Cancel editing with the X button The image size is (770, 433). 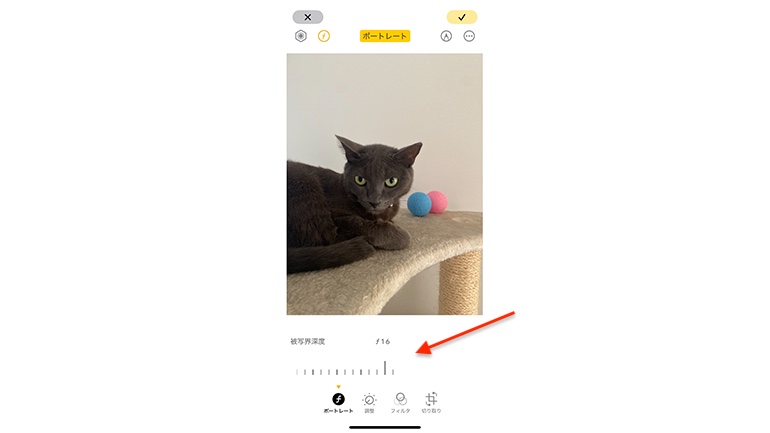[307, 17]
